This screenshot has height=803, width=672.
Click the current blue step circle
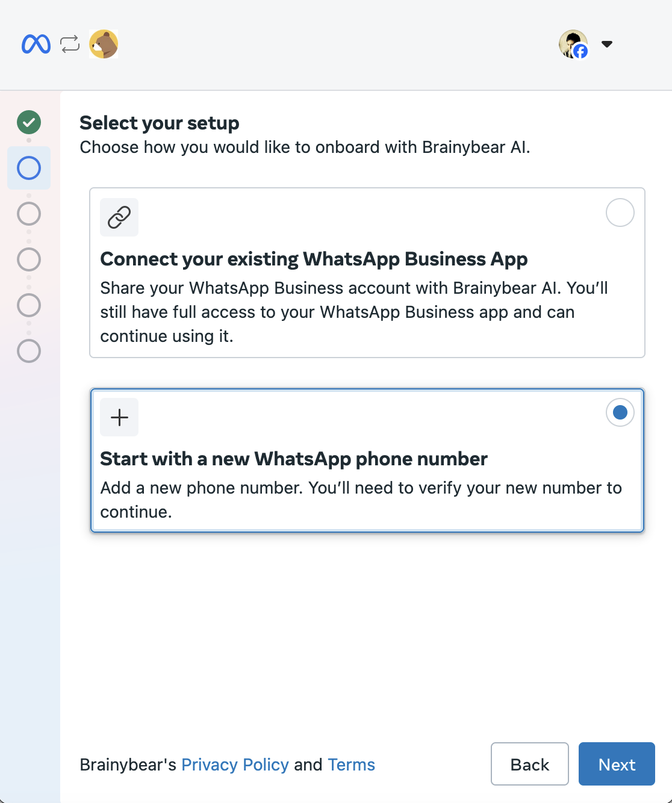click(x=29, y=168)
